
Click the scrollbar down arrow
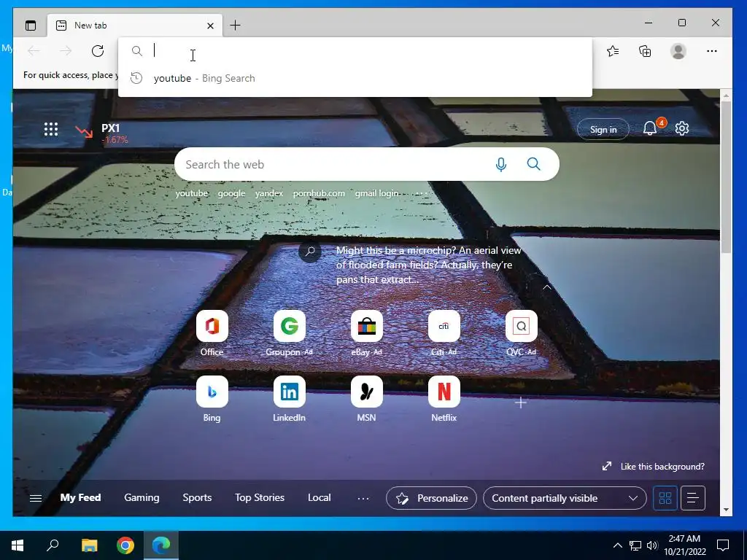726,510
